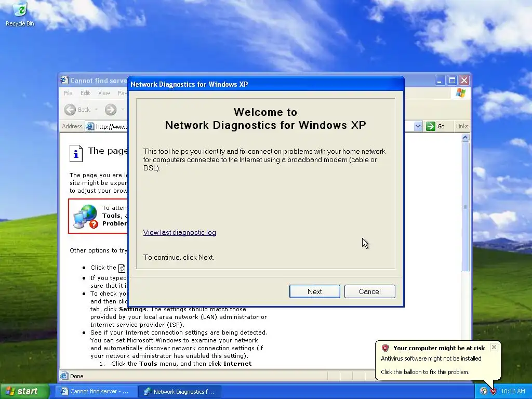Click the Internet Explorer title bar icon
The image size is (532, 399).
(x=64, y=81)
